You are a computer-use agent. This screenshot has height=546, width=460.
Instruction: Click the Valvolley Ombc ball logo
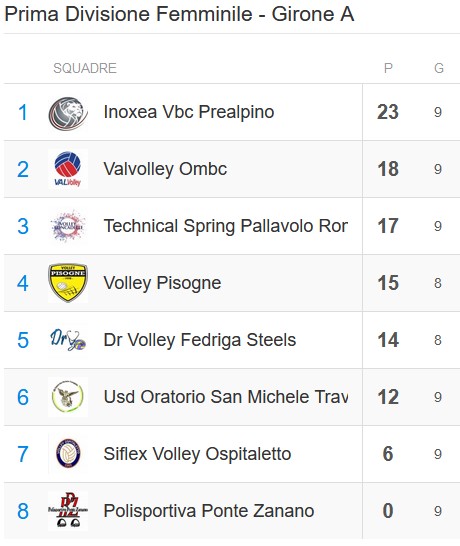[68, 169]
